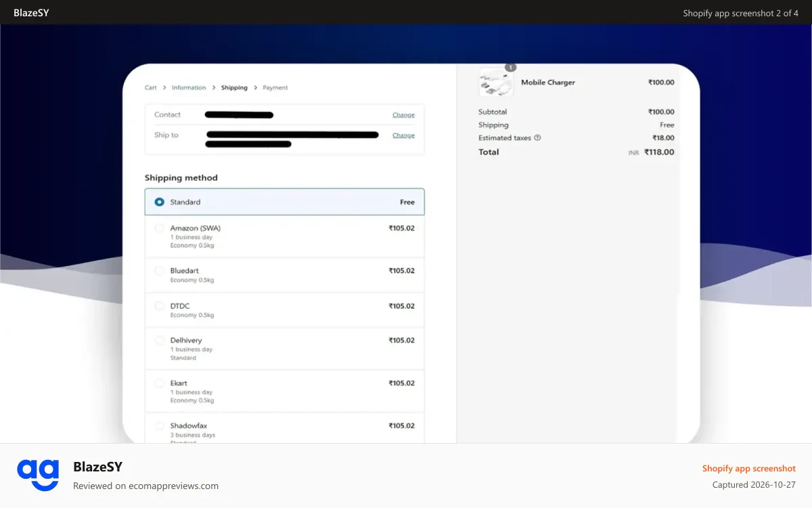Go back to the Information breadcrumb step

click(189, 88)
